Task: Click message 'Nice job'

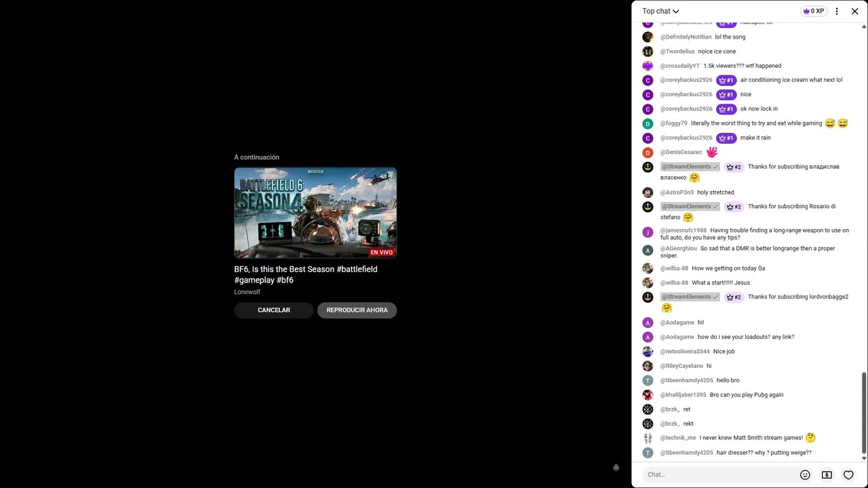Action: pyautogui.click(x=724, y=352)
